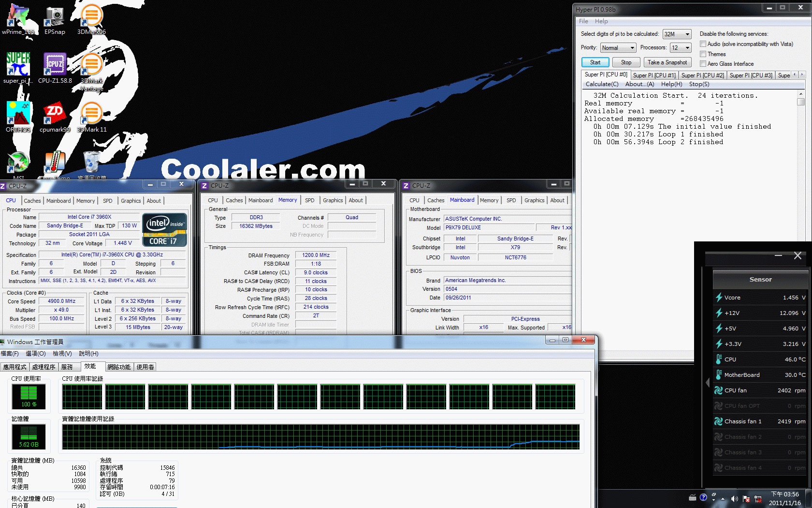Viewport: 812px width, 508px height.
Task: Click the memory usage meter gauge
Action: [x=29, y=437]
